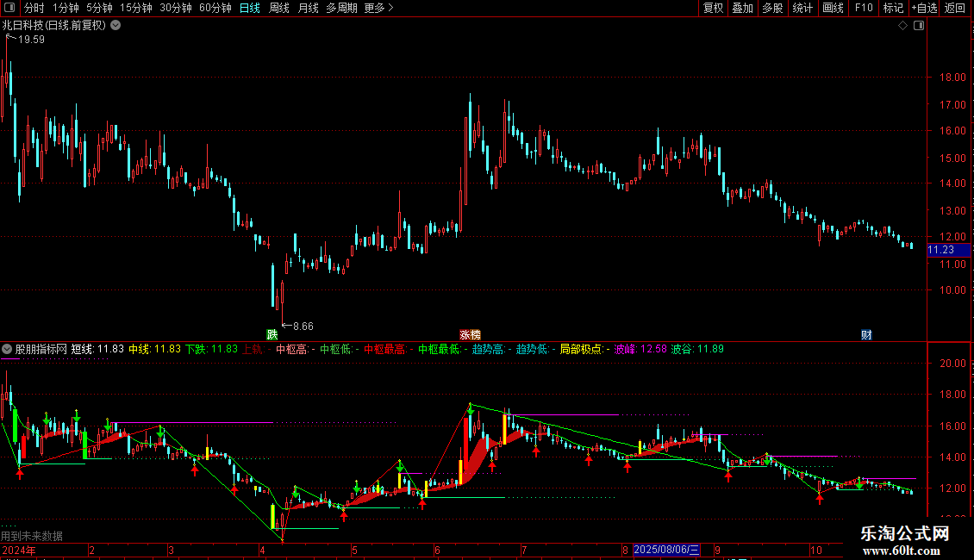Image resolution: width=974 pixels, height=560 pixels.
Task: Switch to 月线 monthly chart
Action: coord(308,8)
